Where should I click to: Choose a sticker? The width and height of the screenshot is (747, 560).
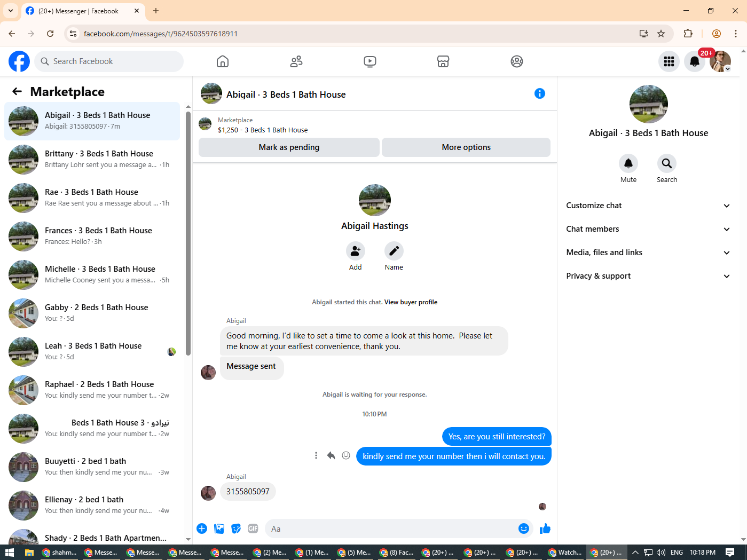tap(236, 529)
